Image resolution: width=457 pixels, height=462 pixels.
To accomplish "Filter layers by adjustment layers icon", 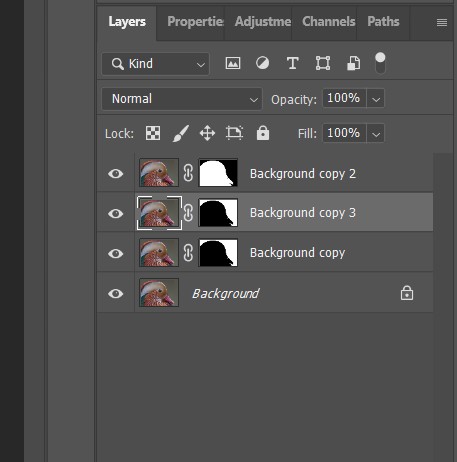I will click(262, 63).
